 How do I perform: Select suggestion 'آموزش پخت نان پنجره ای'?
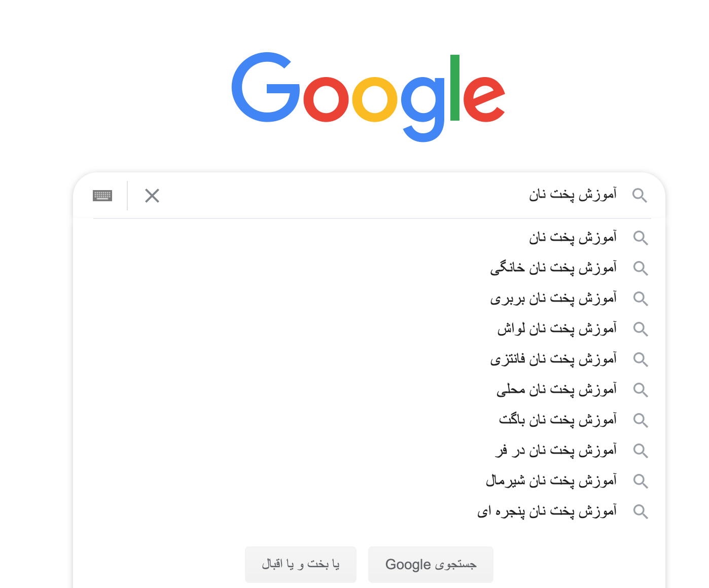(x=547, y=511)
